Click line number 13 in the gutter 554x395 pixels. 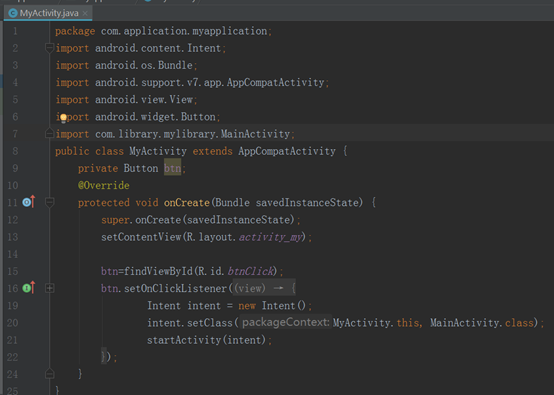13,237
